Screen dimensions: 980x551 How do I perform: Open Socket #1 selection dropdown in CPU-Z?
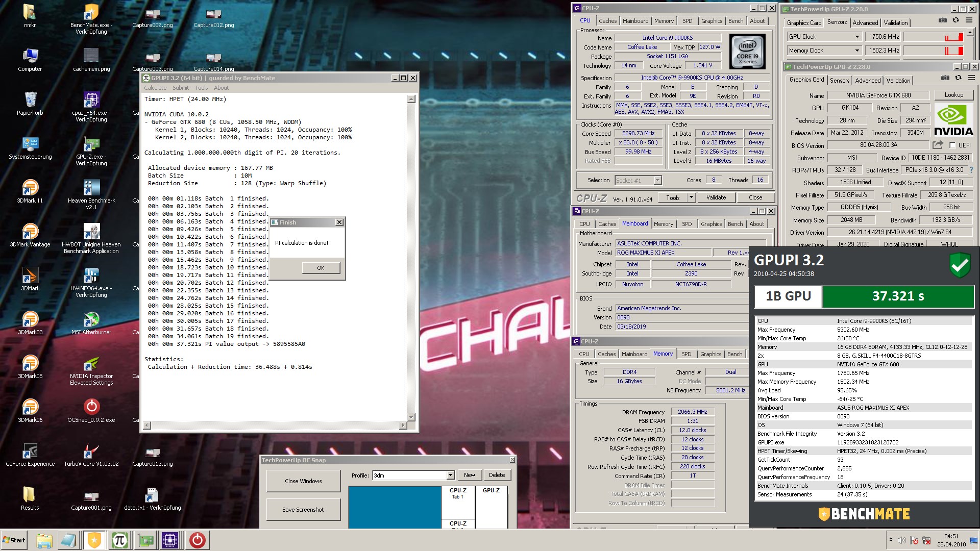(x=657, y=180)
